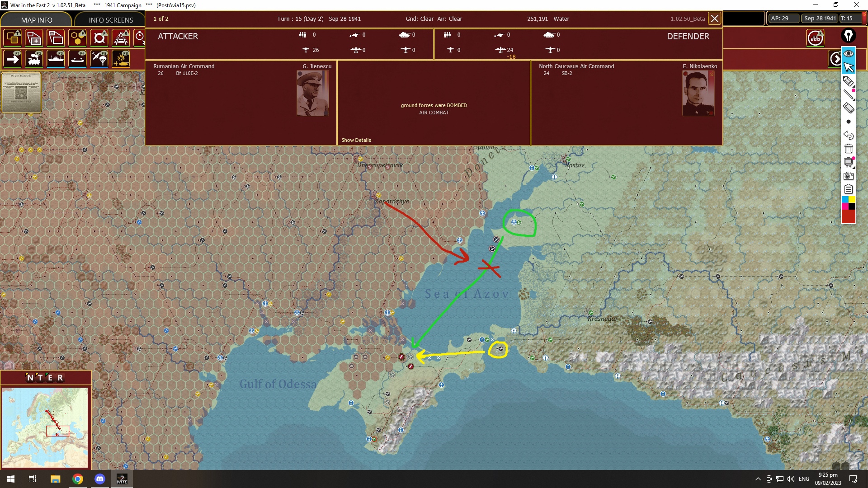Click the volume speaker tray icon
The width and height of the screenshot is (868, 488).
[x=790, y=479]
